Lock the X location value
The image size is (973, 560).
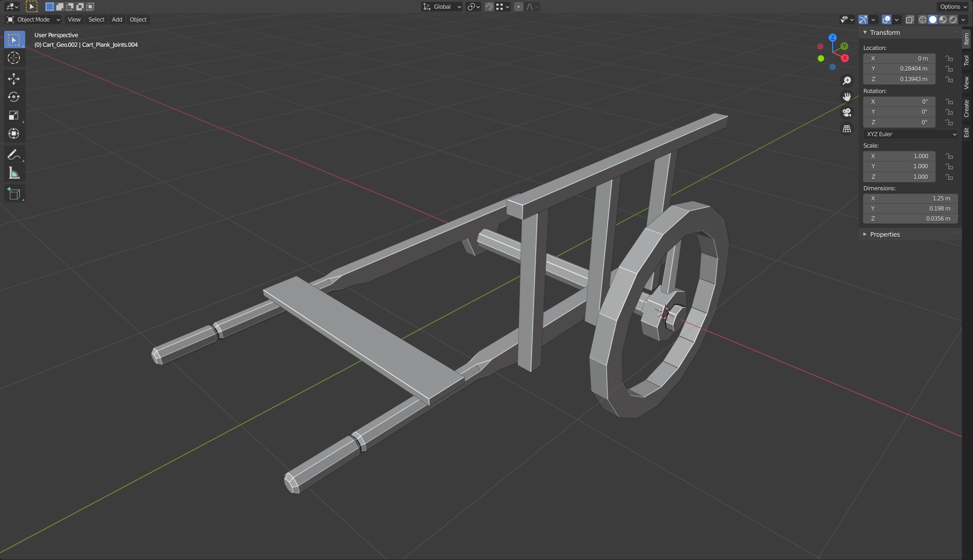point(949,59)
